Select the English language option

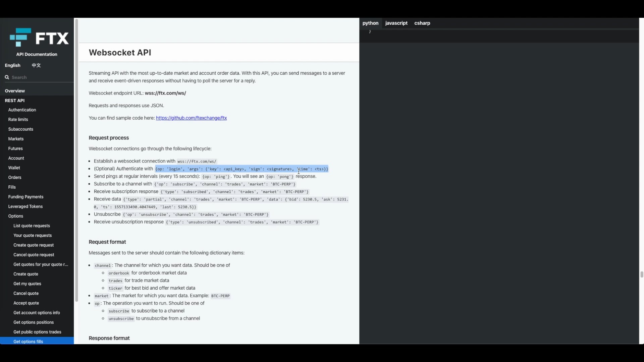pyautogui.click(x=13, y=65)
